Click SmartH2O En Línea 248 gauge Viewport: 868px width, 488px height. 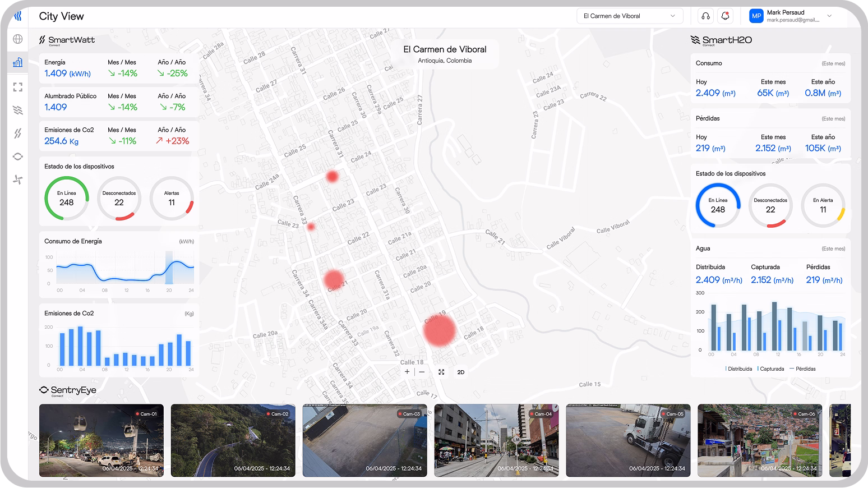718,205
